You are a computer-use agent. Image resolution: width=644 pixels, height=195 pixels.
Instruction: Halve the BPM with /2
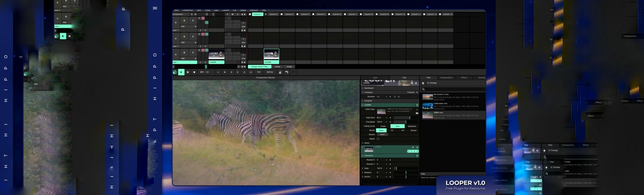[244, 72]
